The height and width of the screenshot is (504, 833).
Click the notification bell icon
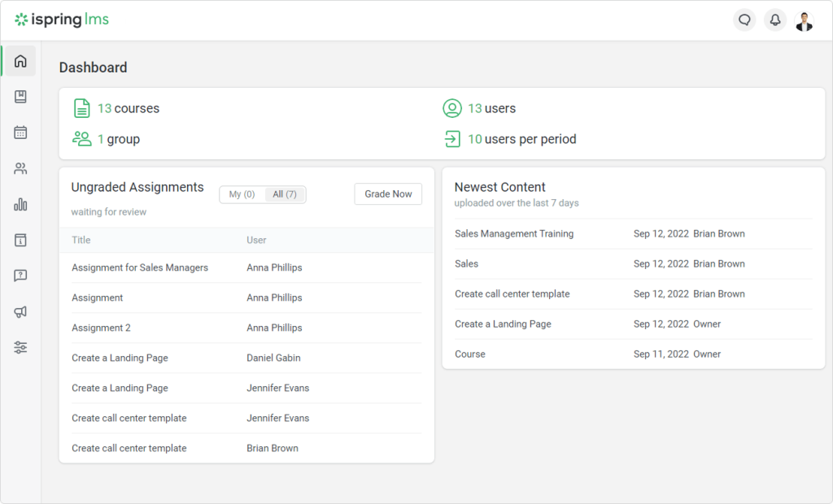point(774,20)
